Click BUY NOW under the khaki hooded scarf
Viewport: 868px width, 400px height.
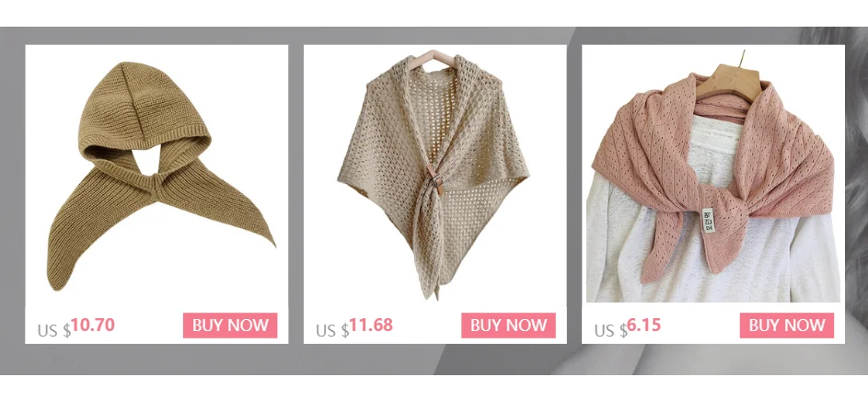tap(230, 326)
